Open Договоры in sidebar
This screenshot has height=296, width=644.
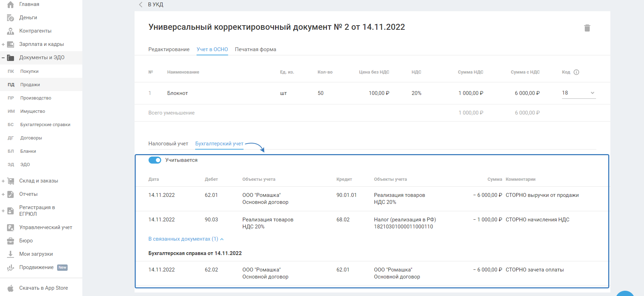(31, 138)
